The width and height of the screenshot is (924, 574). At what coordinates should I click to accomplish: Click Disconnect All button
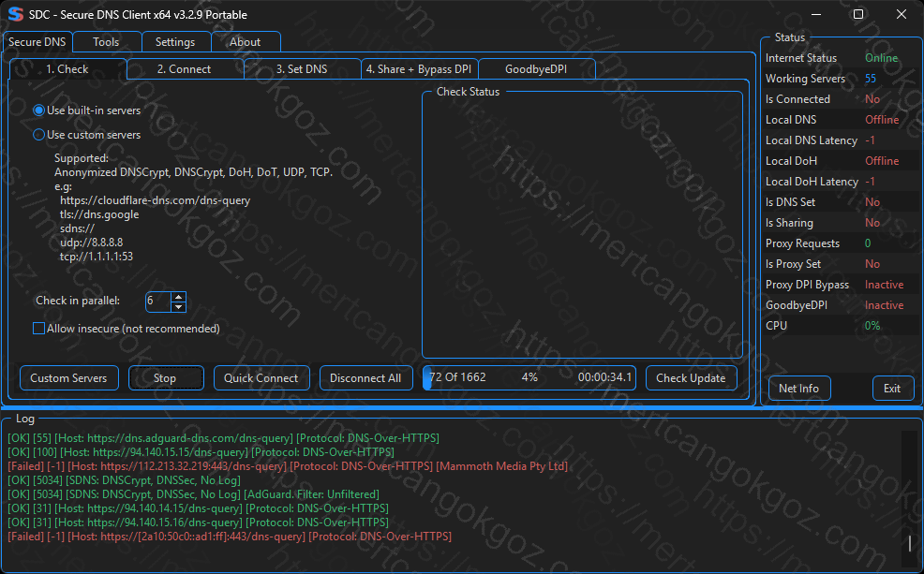[x=365, y=378]
